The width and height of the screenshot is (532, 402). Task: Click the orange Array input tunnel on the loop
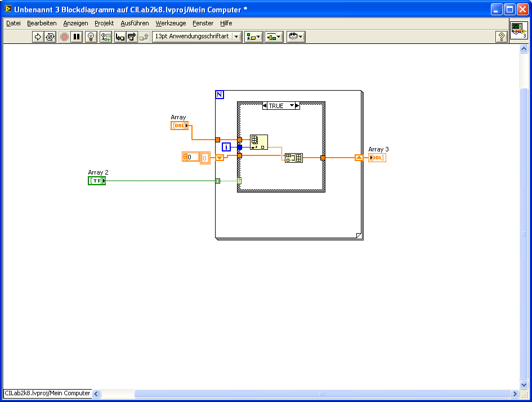(218, 140)
